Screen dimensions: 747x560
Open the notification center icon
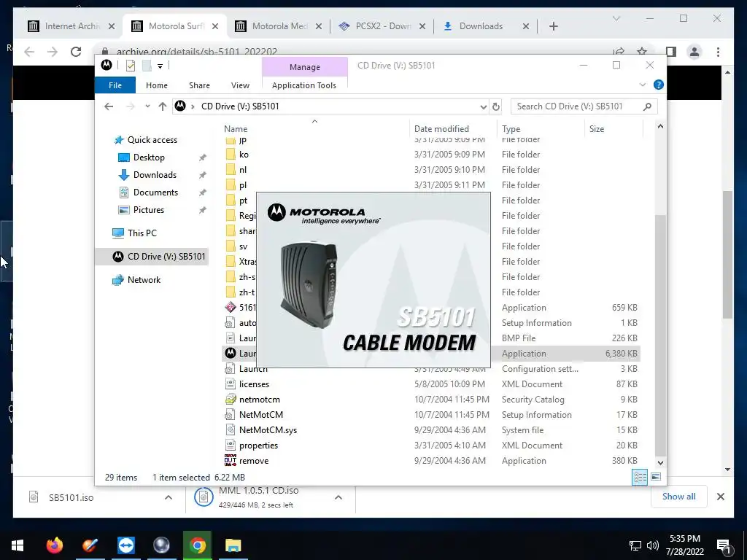click(x=723, y=546)
